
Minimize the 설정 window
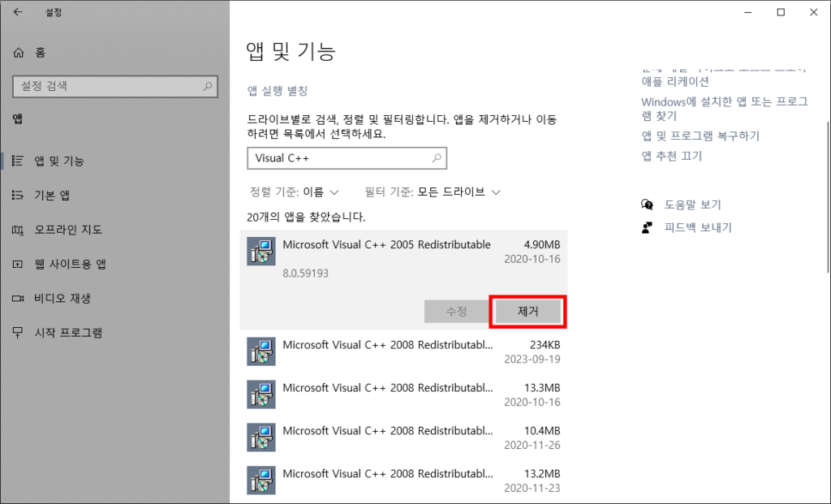[747, 12]
